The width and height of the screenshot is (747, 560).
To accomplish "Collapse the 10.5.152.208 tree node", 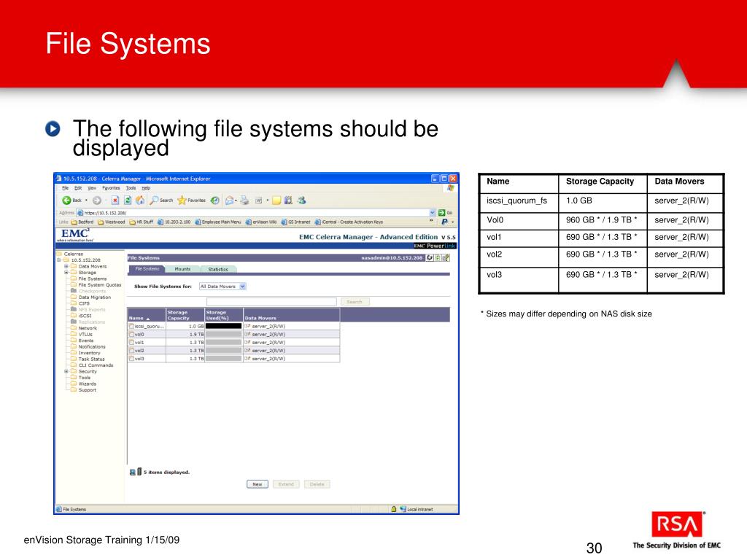I will click(x=59, y=260).
